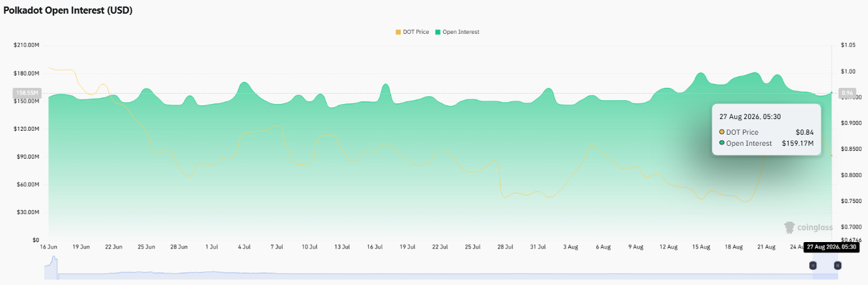Click the 16 Jul date label

point(375,247)
